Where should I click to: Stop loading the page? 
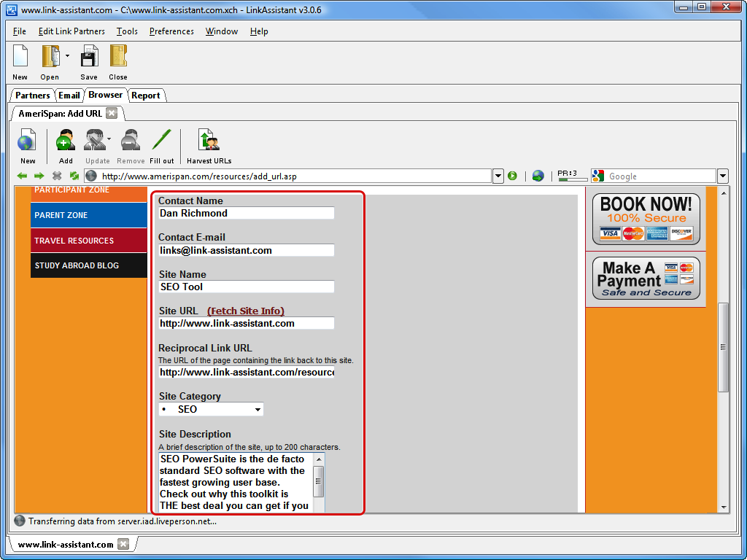tap(57, 176)
